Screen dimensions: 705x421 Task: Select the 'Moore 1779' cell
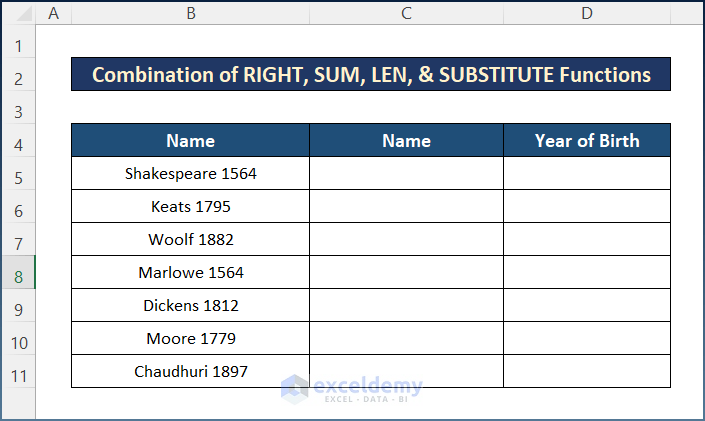tap(190, 338)
